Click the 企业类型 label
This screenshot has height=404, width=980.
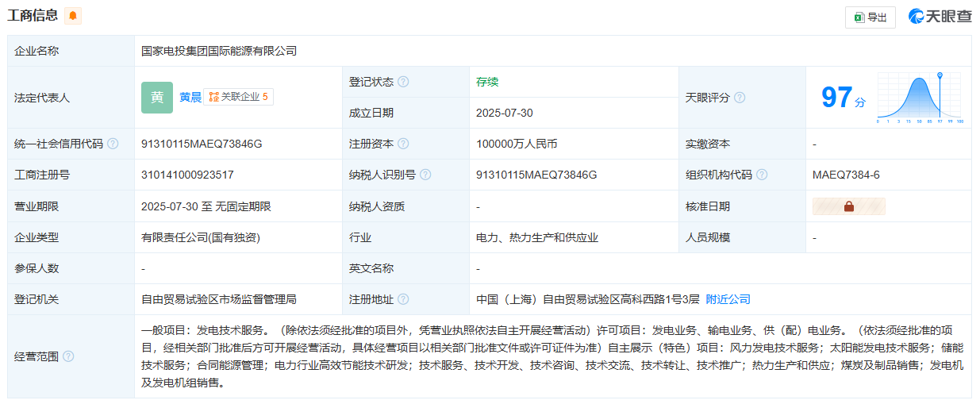click(x=37, y=237)
